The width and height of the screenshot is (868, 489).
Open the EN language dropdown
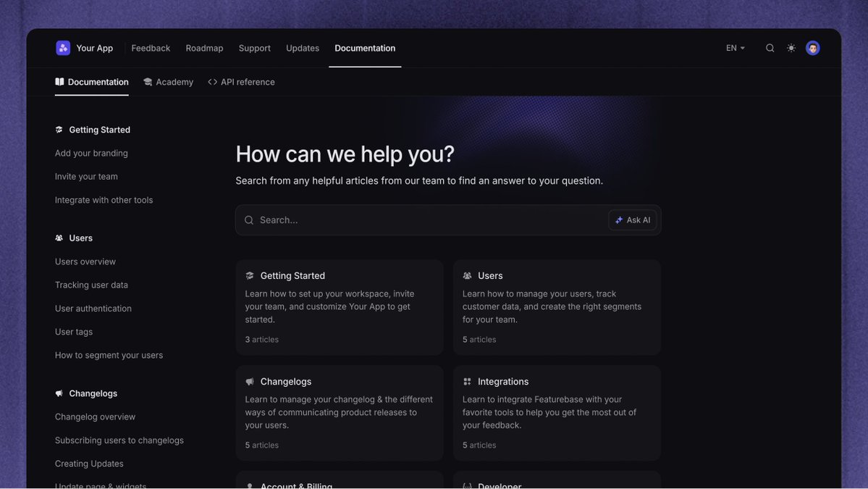(x=735, y=49)
